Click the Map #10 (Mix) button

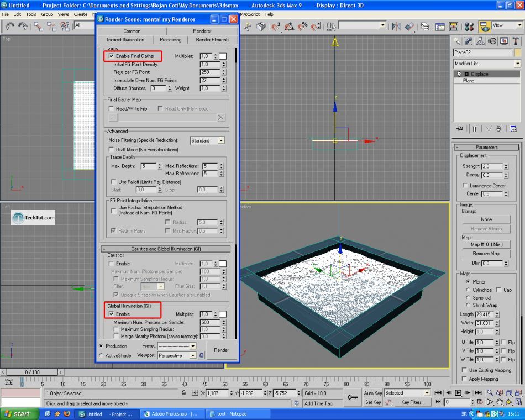pos(486,244)
